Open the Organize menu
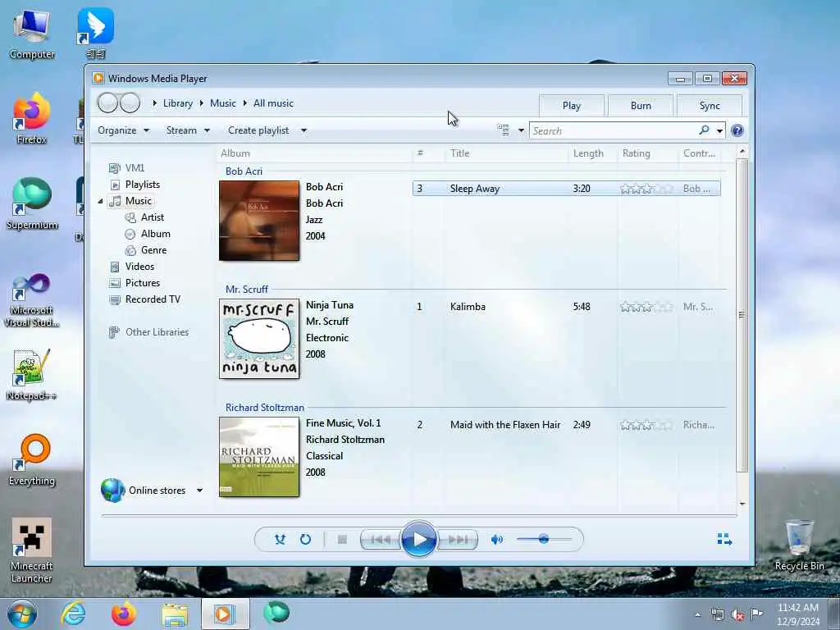Viewport: 840px width, 630px height. 123,130
